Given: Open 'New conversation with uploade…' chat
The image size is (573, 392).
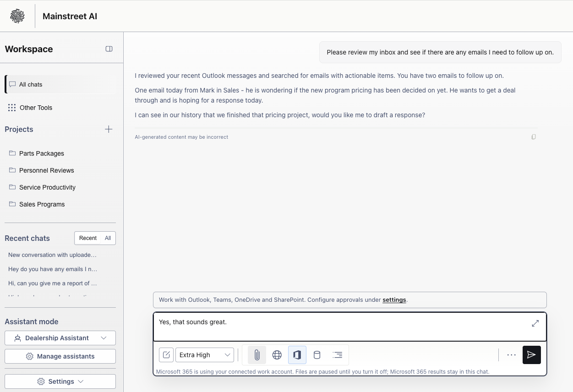Looking at the screenshot, I should pyautogui.click(x=53, y=255).
